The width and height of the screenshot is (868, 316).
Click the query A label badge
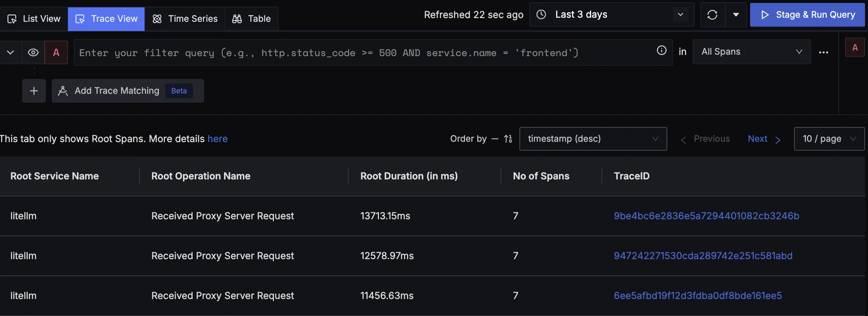click(56, 52)
